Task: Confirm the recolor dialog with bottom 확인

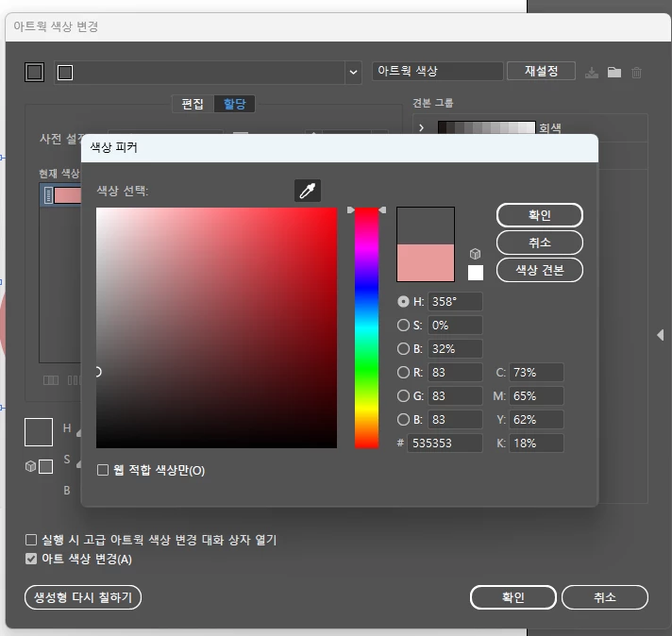Action: click(513, 597)
